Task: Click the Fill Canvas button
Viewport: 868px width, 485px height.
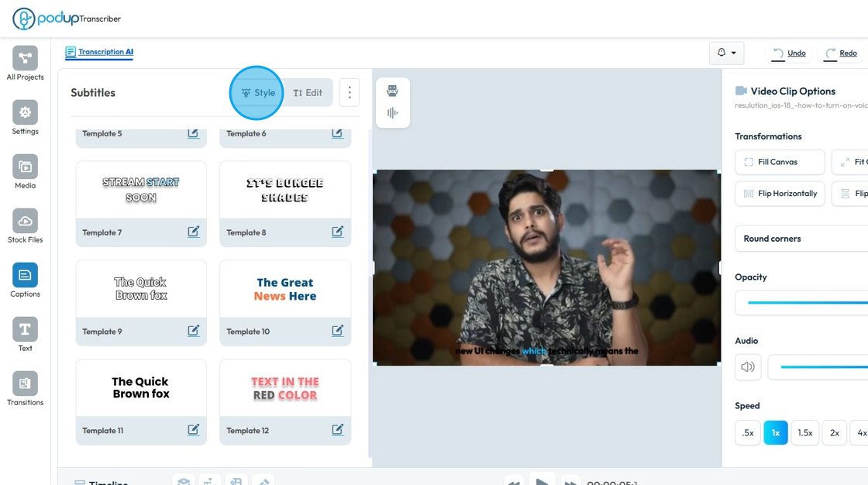Action: point(780,162)
